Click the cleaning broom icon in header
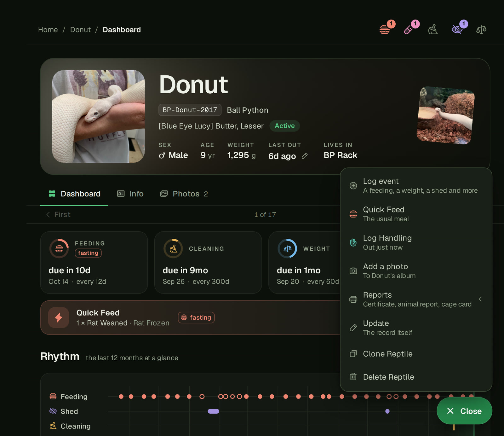 click(433, 30)
